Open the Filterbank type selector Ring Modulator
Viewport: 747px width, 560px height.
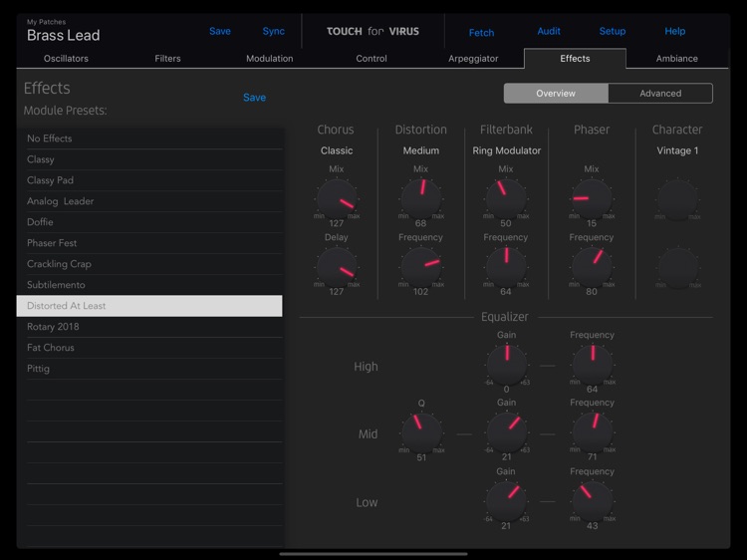coord(506,150)
